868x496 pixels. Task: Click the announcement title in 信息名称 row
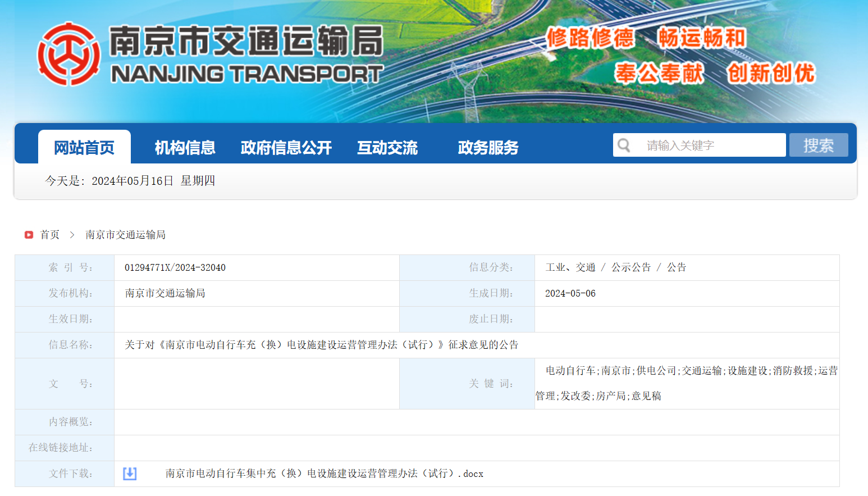point(321,345)
